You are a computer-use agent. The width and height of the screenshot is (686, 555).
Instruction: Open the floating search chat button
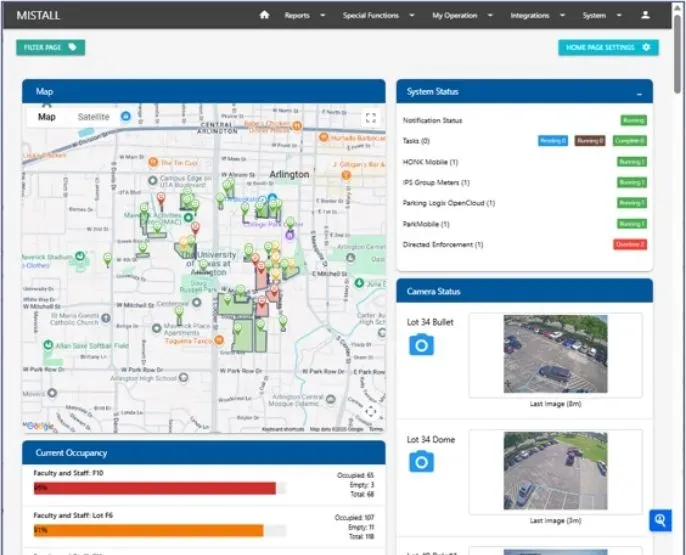(660, 520)
